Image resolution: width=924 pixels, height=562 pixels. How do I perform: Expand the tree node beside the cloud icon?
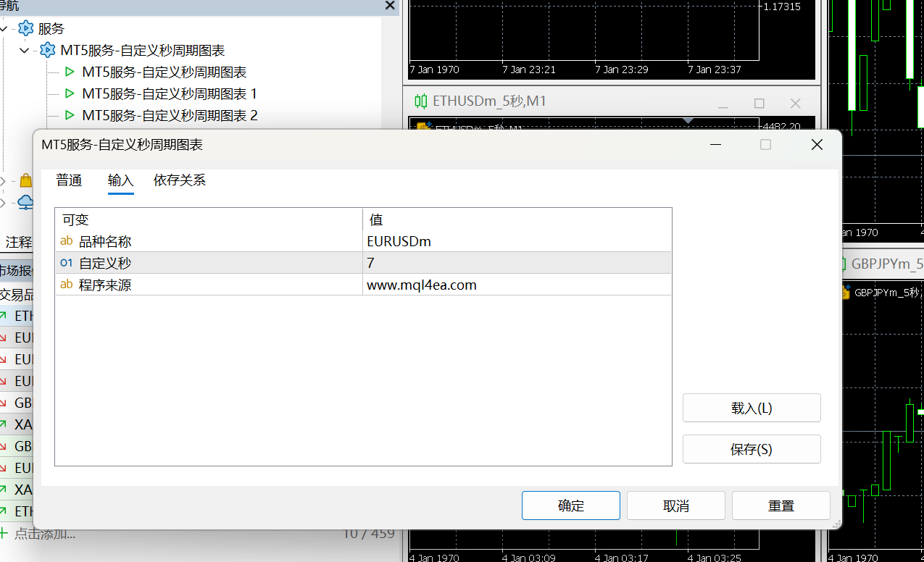pos(4,203)
